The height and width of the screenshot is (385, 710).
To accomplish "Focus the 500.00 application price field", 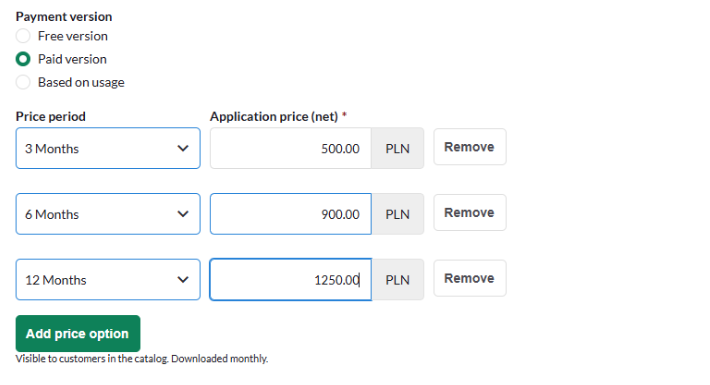I will [291, 148].
